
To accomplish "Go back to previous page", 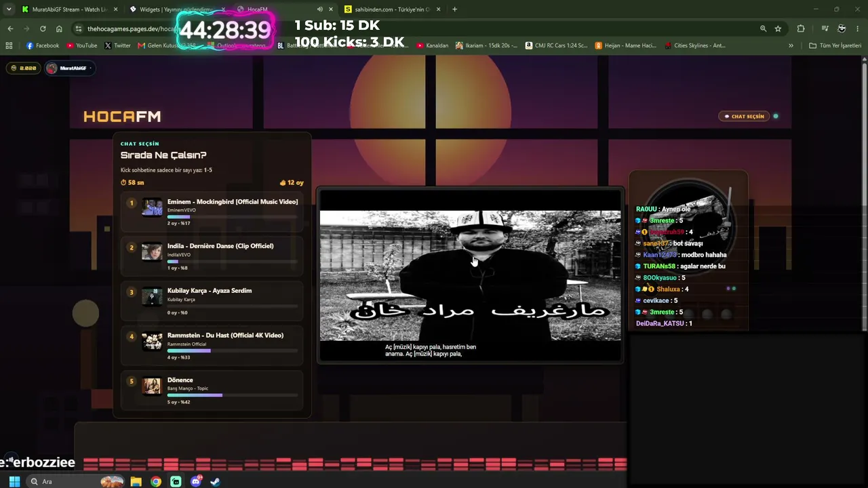I will pos(10,28).
